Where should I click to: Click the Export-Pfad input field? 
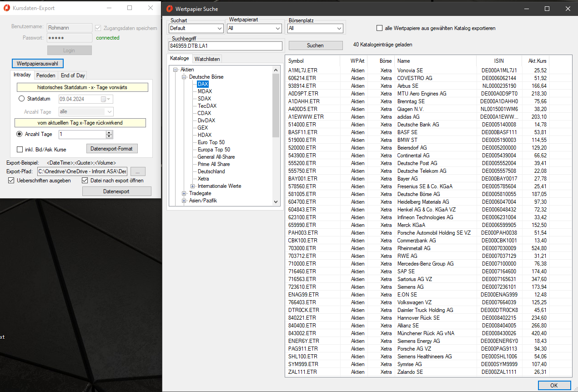pos(83,171)
